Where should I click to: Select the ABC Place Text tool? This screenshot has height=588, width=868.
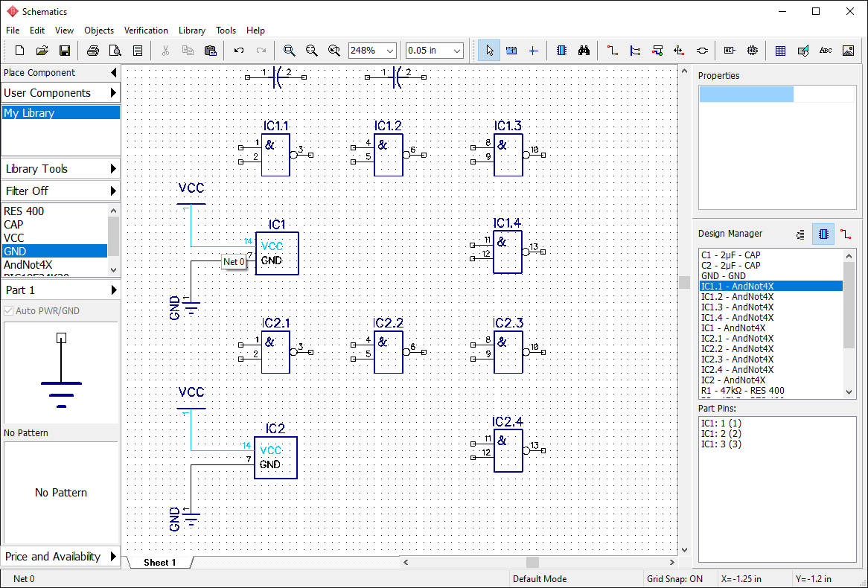(826, 51)
